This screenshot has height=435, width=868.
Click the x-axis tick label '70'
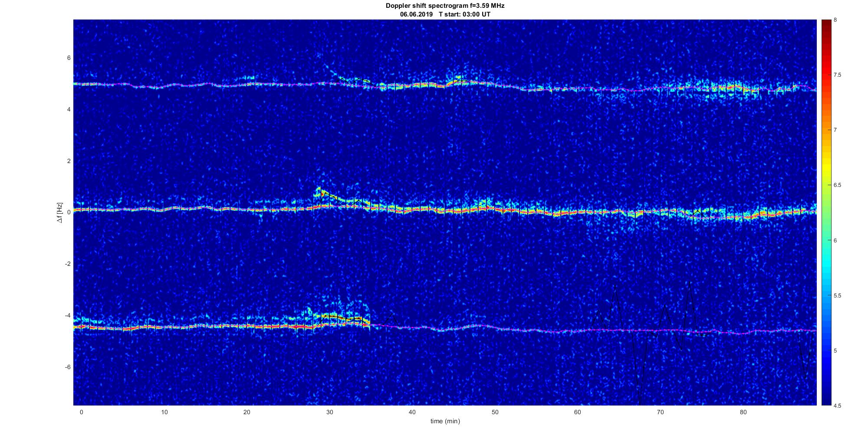tap(661, 412)
